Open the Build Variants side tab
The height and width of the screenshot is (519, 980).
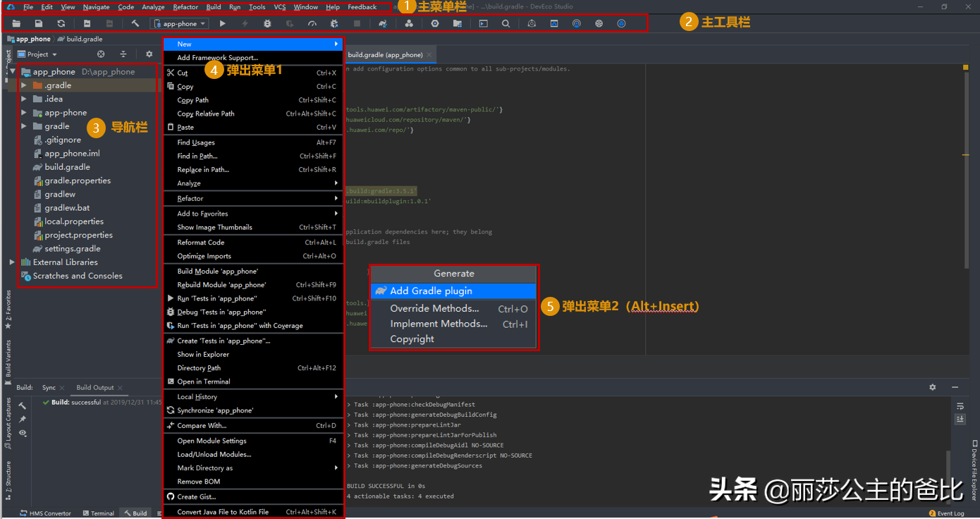tap(8, 362)
